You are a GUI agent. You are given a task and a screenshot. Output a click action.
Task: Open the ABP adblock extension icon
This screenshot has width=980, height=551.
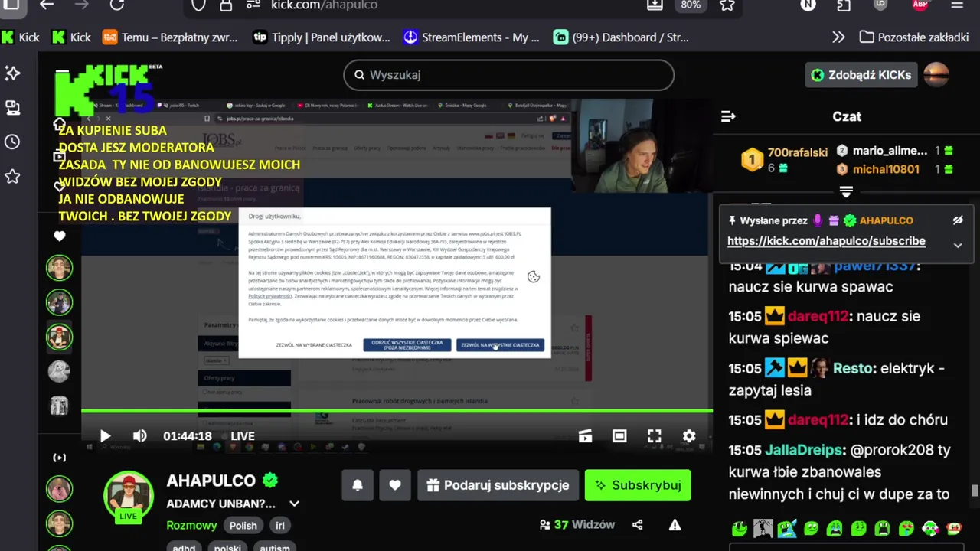tap(921, 5)
